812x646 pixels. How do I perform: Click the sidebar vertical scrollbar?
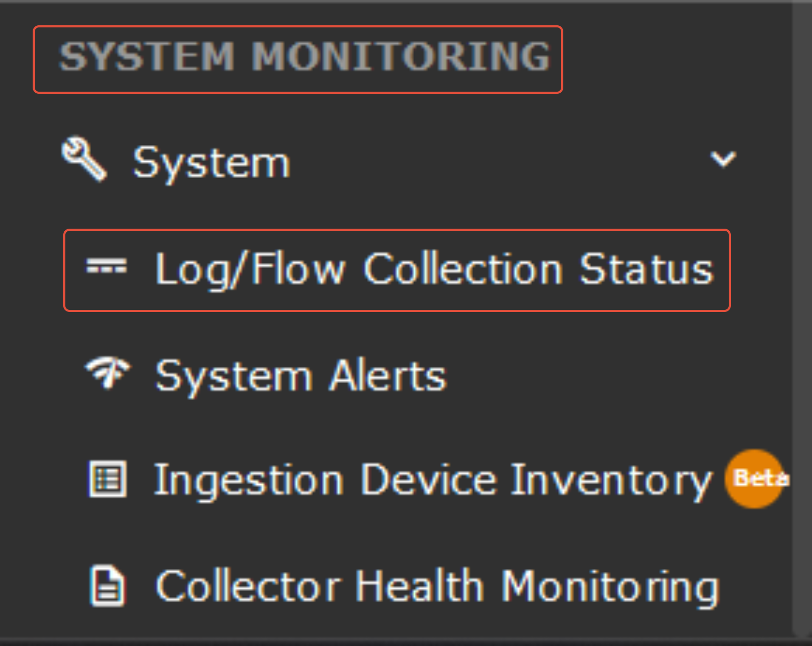(x=801, y=316)
